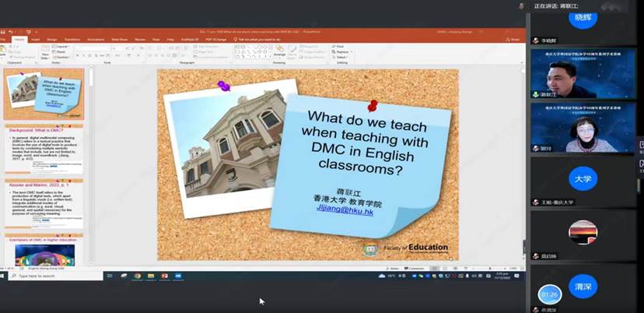The height and width of the screenshot is (313, 644).
Task: Open the Slide Show ribbon tab
Action: coord(119,39)
